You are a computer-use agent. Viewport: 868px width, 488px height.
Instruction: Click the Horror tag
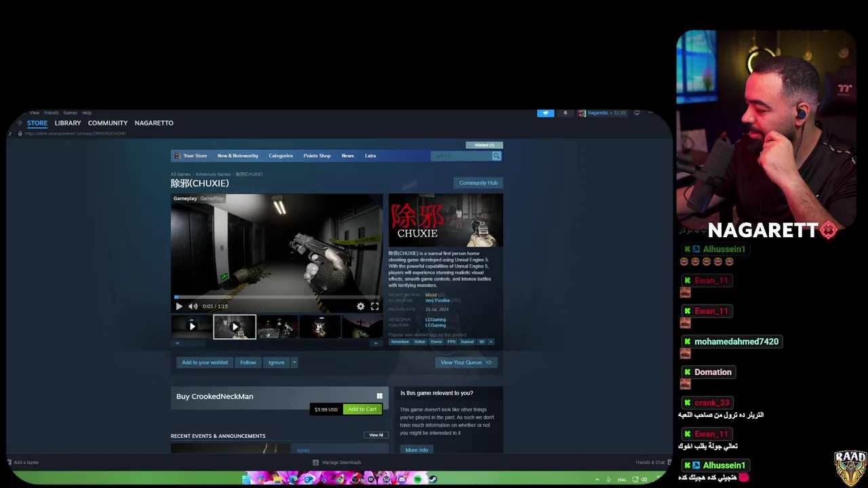click(436, 342)
